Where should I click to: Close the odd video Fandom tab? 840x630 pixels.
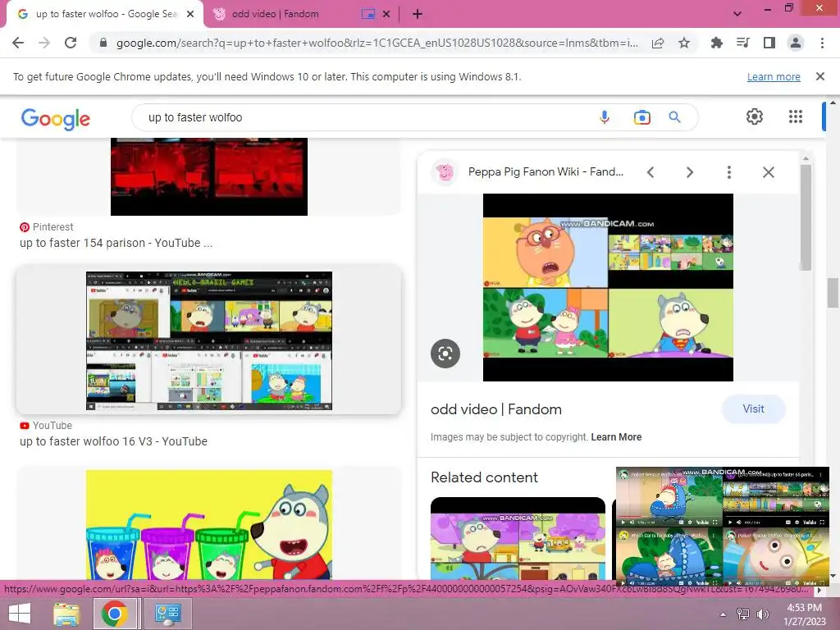tap(386, 14)
